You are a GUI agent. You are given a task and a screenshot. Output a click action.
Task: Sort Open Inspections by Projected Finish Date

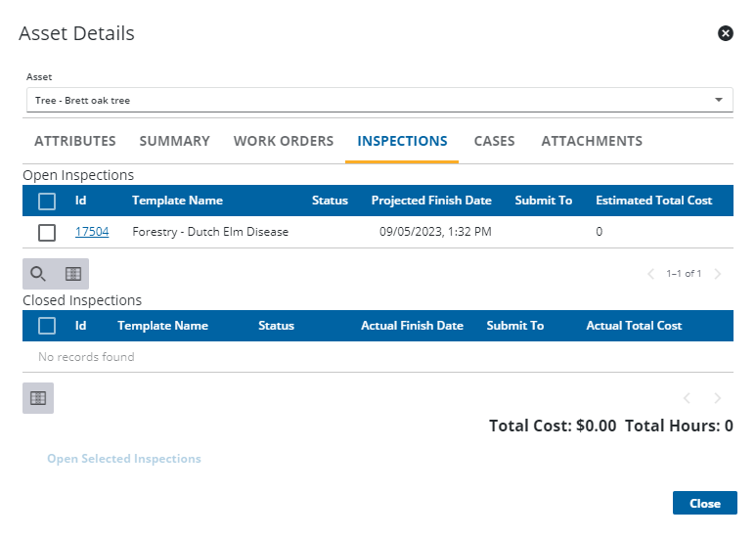coord(431,201)
